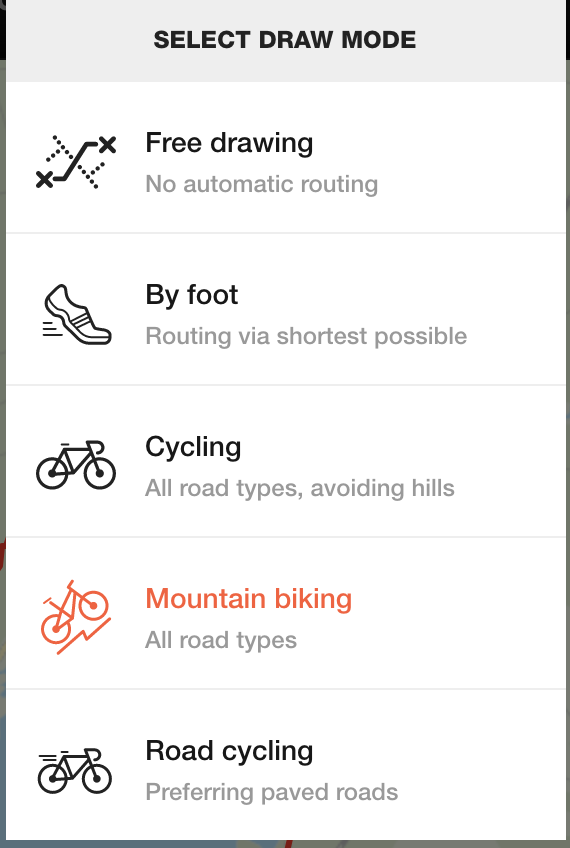The image size is (570, 848).
Task: Click 'No automatic routing' description
Action: pos(262,184)
